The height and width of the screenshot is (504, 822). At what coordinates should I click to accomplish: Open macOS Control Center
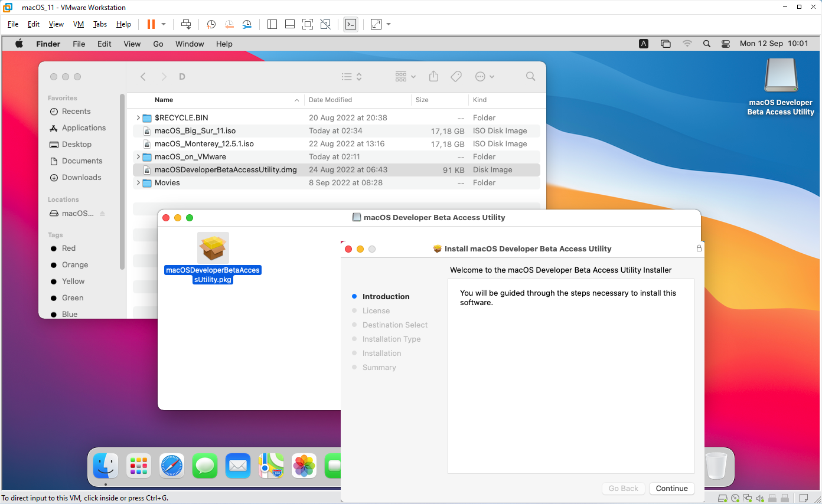pyautogui.click(x=726, y=44)
